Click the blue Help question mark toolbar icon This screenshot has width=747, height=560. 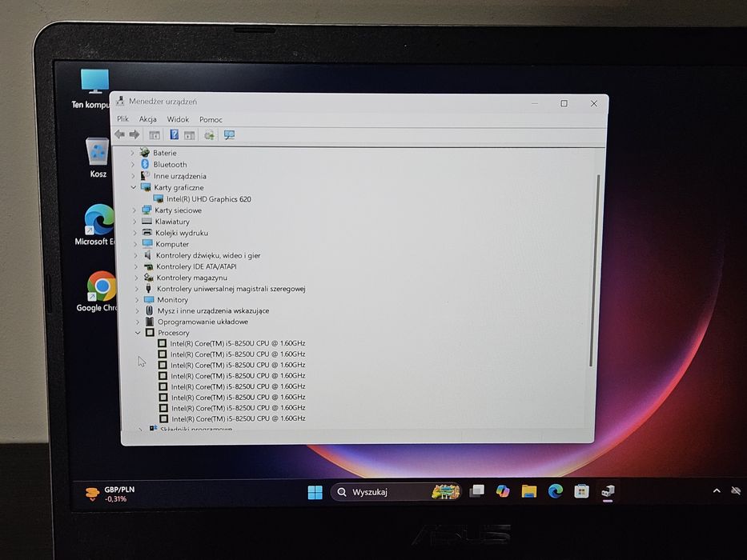pos(175,134)
